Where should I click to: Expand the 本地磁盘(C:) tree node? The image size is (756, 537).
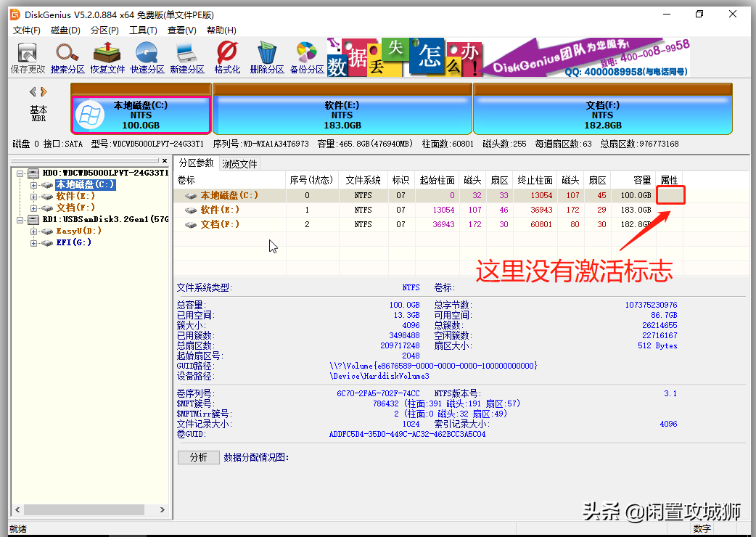pos(33,184)
